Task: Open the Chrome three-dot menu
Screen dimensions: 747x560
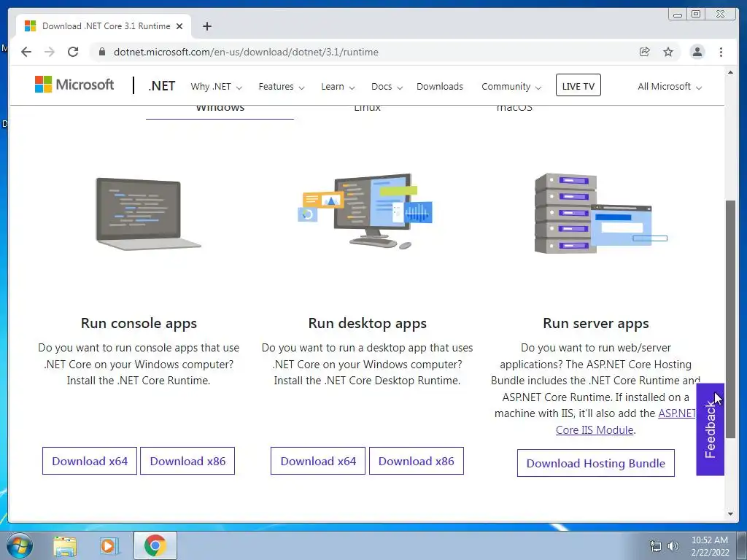Action: (x=721, y=52)
